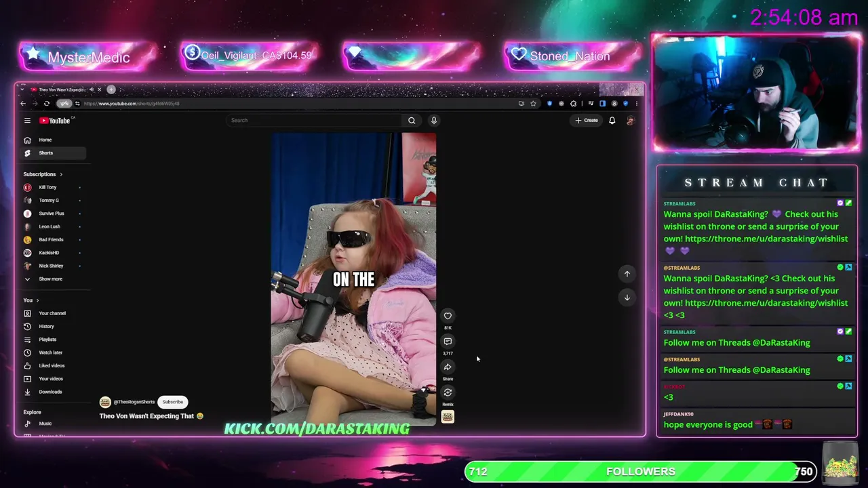
Task: Open Shorts in the YouTube sidebar
Action: [54, 153]
